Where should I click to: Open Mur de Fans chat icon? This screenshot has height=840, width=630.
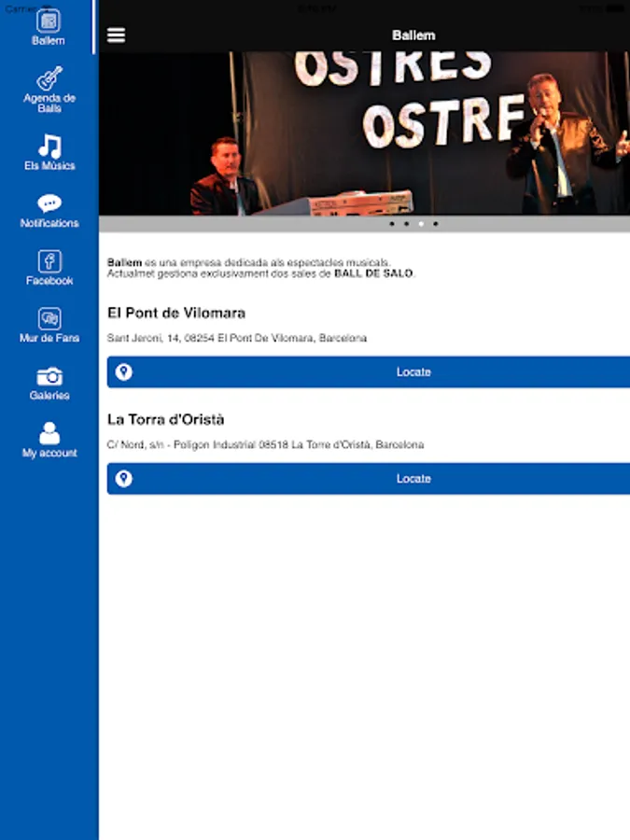49,319
